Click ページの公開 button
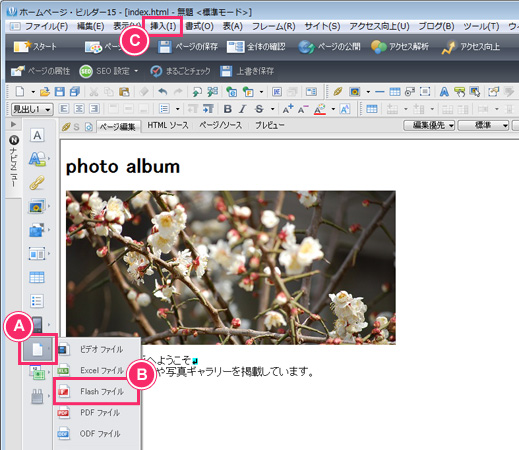 (329, 47)
